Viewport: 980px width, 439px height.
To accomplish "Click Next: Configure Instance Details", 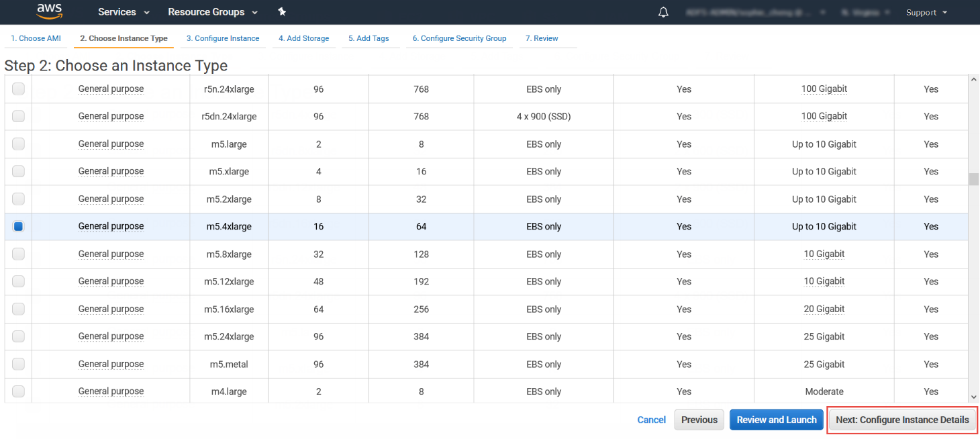I will tap(901, 420).
